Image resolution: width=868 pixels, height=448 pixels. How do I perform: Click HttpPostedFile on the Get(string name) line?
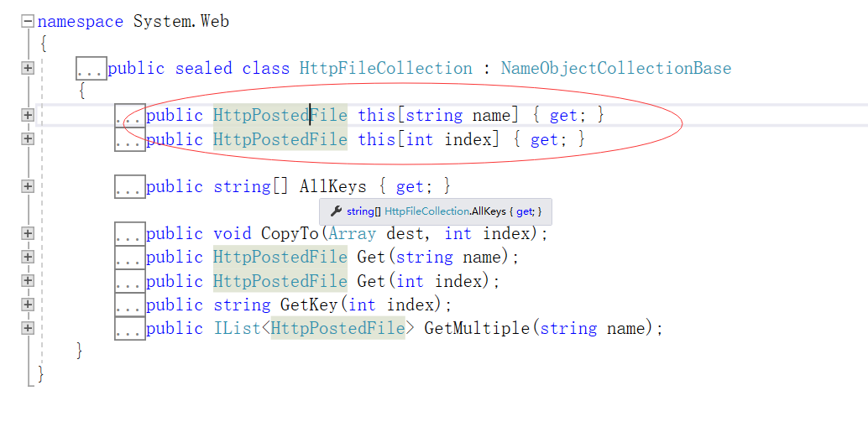tap(280, 258)
